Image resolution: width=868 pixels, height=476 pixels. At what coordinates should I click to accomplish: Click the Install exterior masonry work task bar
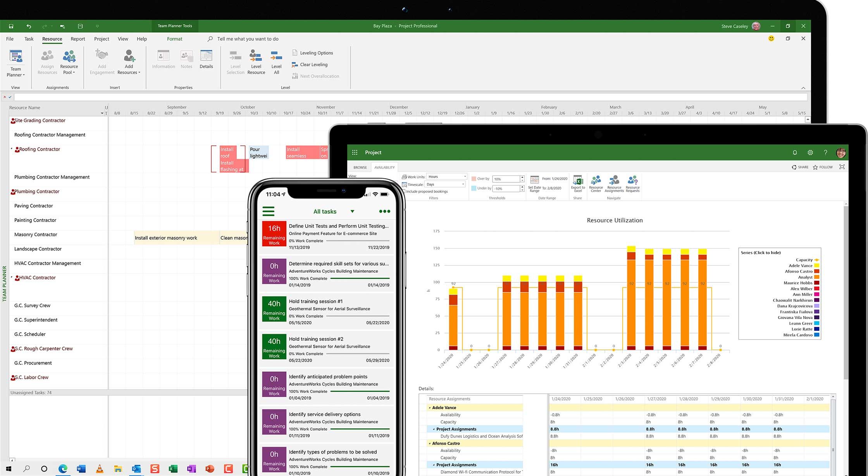coord(177,238)
